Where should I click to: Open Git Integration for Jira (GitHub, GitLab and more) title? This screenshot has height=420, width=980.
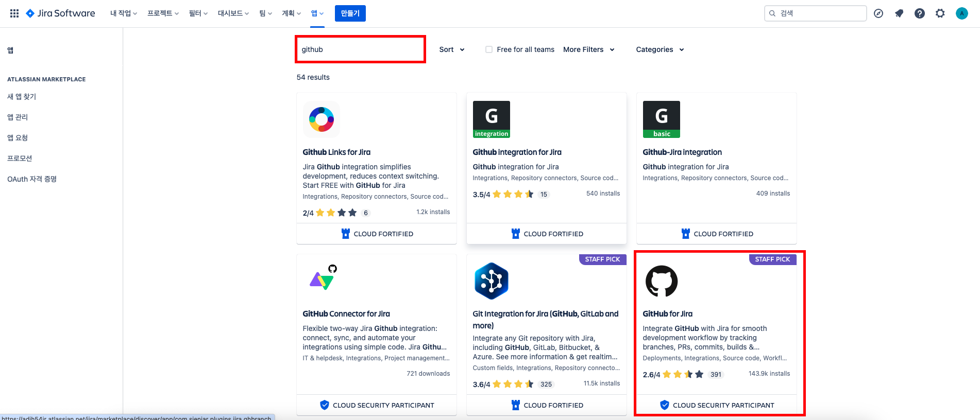click(x=546, y=319)
